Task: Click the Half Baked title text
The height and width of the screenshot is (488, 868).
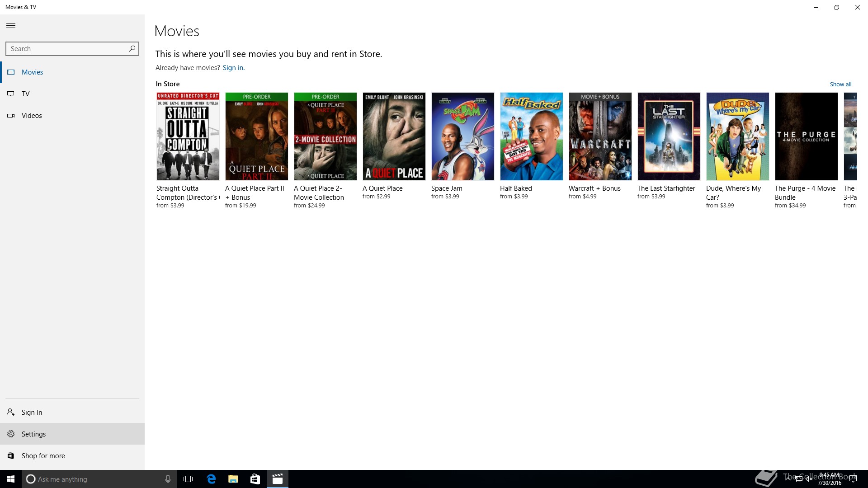Action: [x=516, y=188]
